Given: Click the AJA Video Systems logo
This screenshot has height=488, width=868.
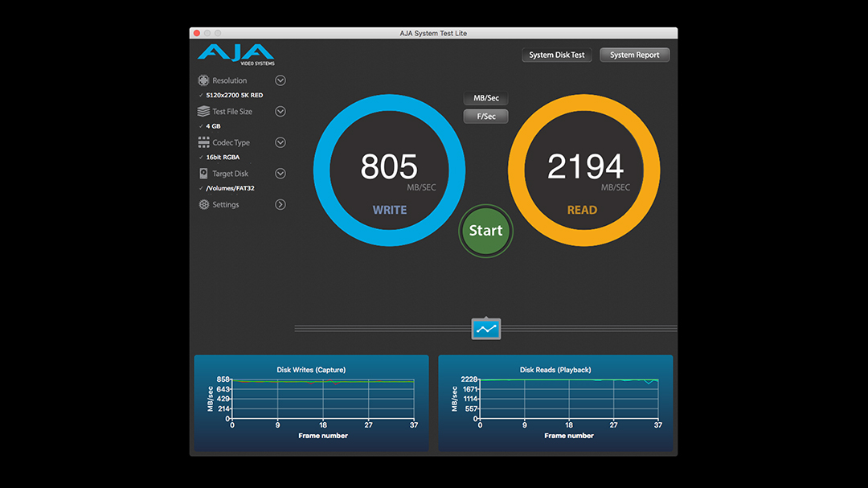Looking at the screenshot, I should 236,55.
